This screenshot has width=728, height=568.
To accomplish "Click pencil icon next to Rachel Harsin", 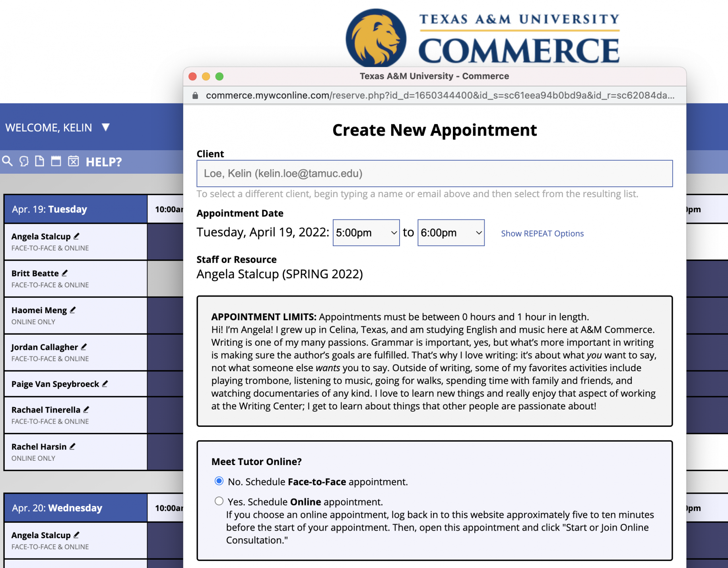I will (72, 446).
